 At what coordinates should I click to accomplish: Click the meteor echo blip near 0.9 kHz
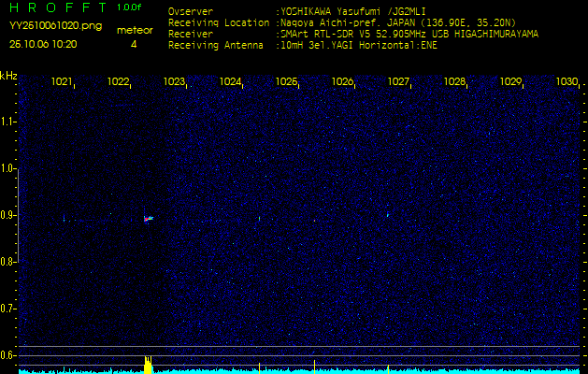[x=148, y=219]
